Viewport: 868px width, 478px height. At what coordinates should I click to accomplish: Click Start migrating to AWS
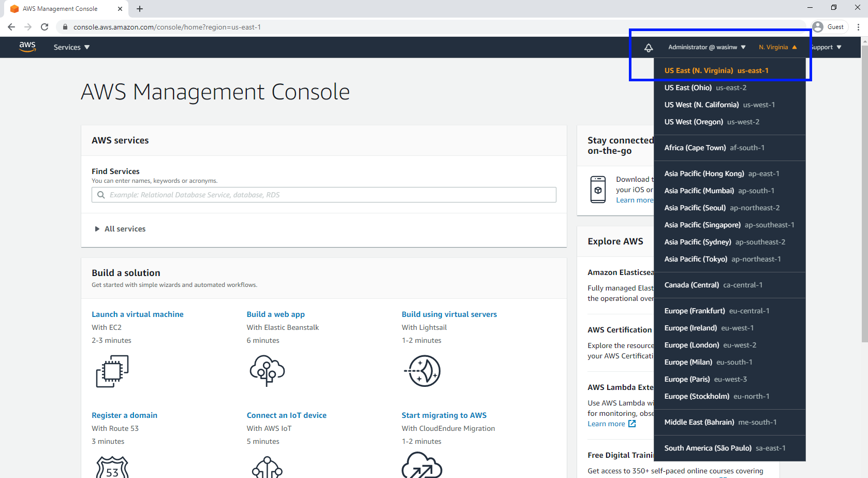(444, 415)
